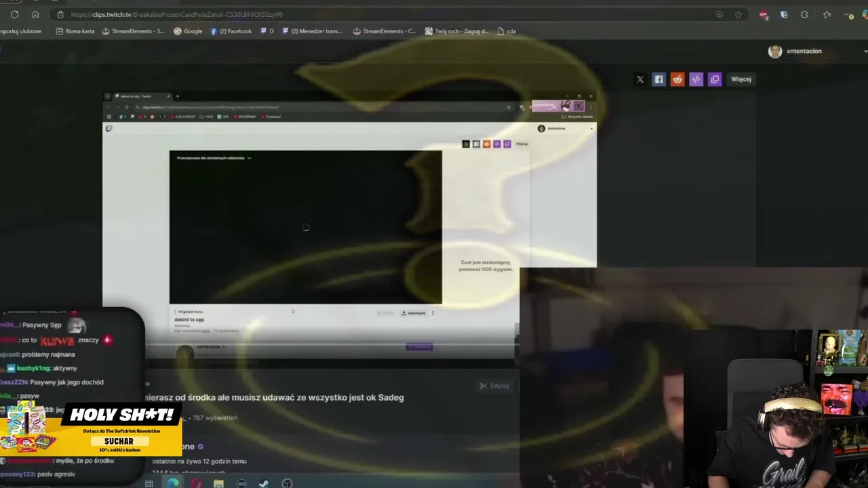Image resolution: width=868 pixels, height=488 pixels.
Task: Click the outer browser address bar URL
Action: [176, 14]
